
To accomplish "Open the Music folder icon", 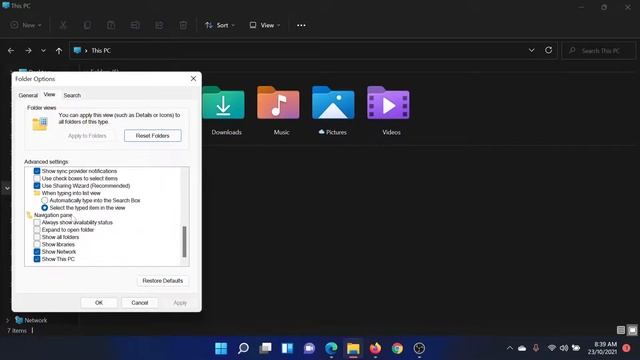I will pos(278,103).
